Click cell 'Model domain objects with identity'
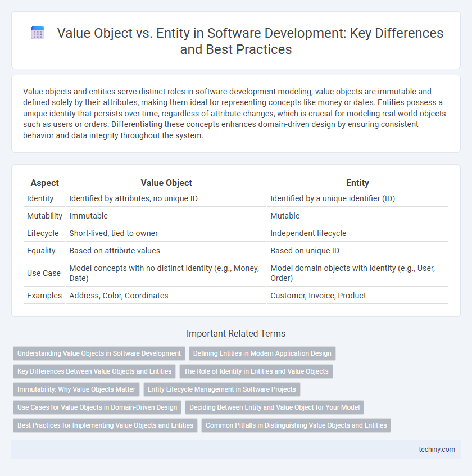 click(357, 273)
